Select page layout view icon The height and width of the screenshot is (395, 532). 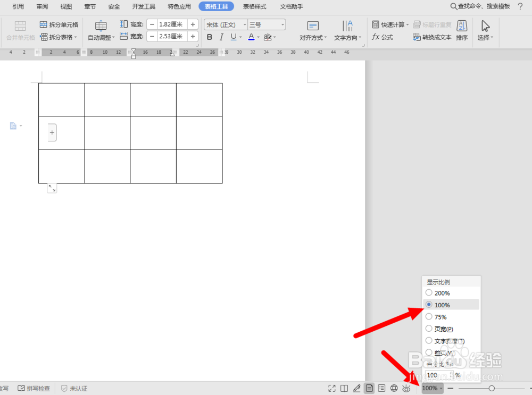pyautogui.click(x=369, y=388)
